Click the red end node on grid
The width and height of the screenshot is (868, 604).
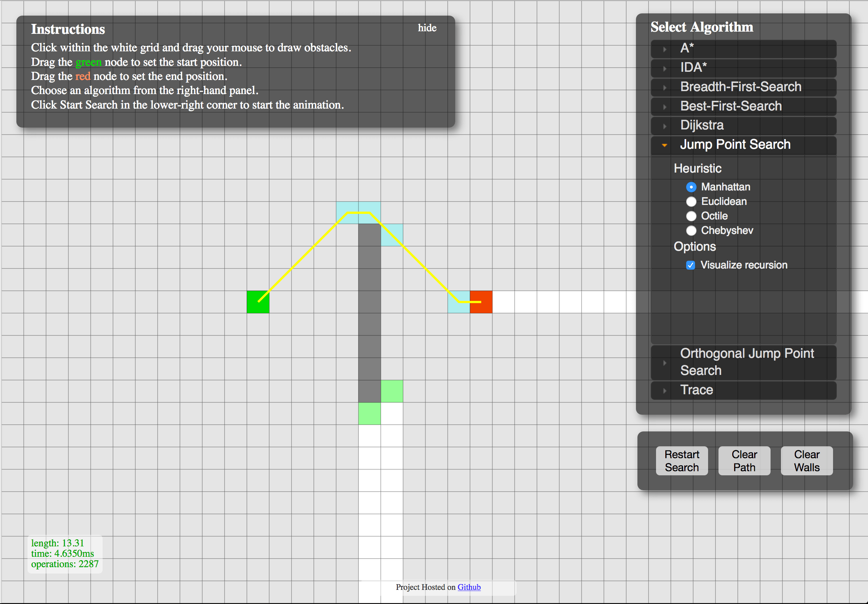[481, 302]
